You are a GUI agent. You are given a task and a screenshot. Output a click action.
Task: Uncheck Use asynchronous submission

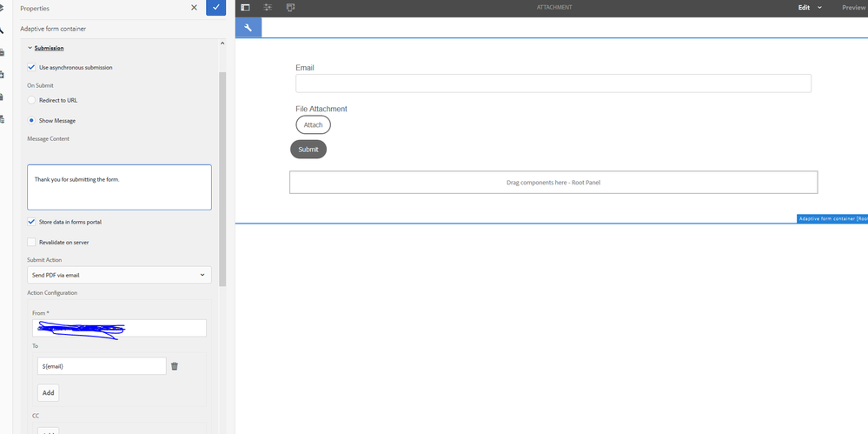[x=32, y=67]
